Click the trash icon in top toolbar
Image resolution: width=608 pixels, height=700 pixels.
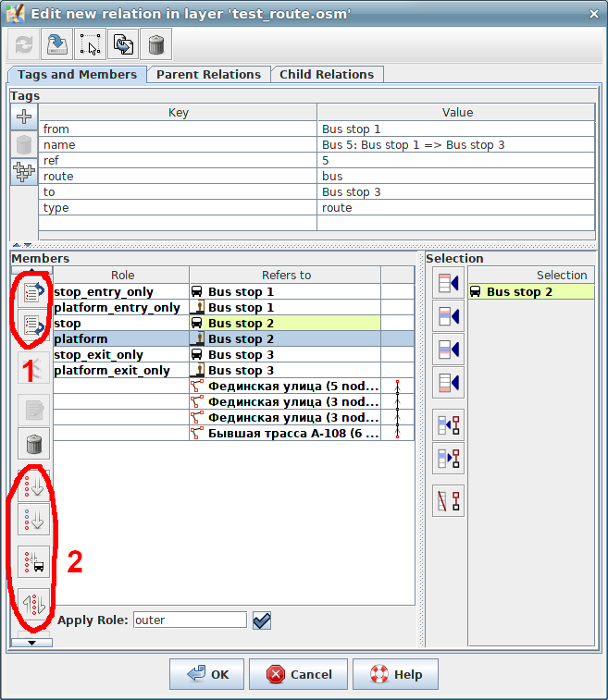(x=156, y=43)
